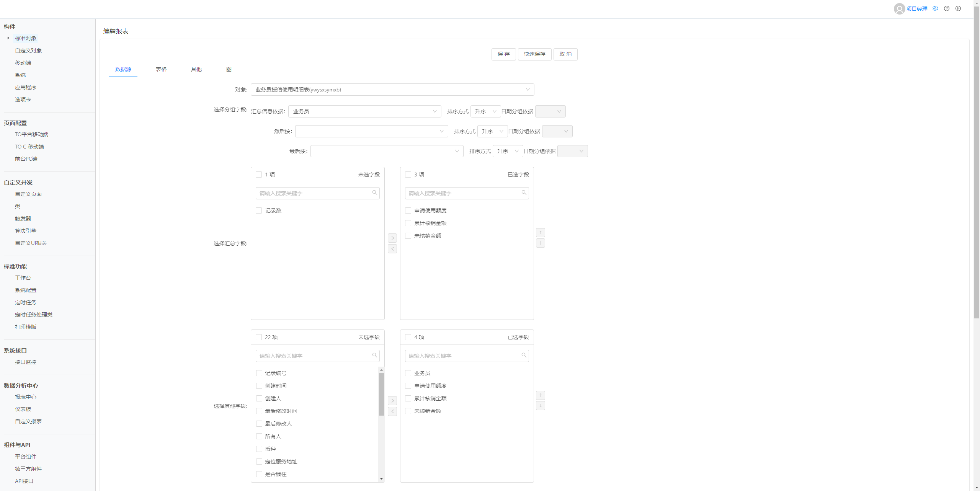Click move-right arrow in summary fields transfer
The height and width of the screenshot is (491, 980).
coord(392,238)
